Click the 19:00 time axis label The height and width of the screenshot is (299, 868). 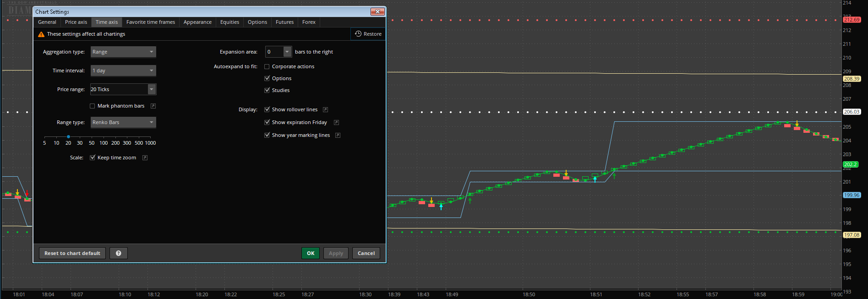point(836,294)
